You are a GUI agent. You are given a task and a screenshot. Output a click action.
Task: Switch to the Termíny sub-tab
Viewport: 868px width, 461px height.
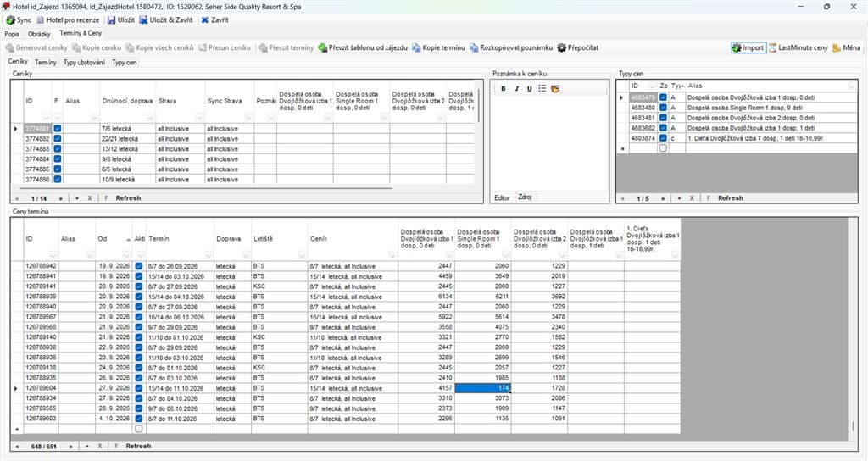tap(46, 63)
